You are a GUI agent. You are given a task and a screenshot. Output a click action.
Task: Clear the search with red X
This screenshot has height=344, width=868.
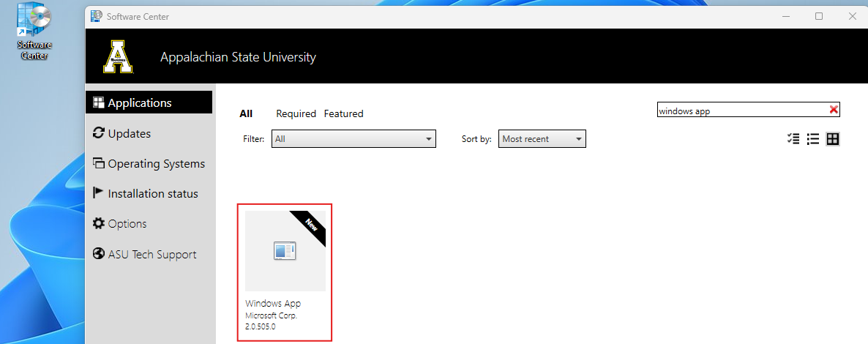[834, 110]
